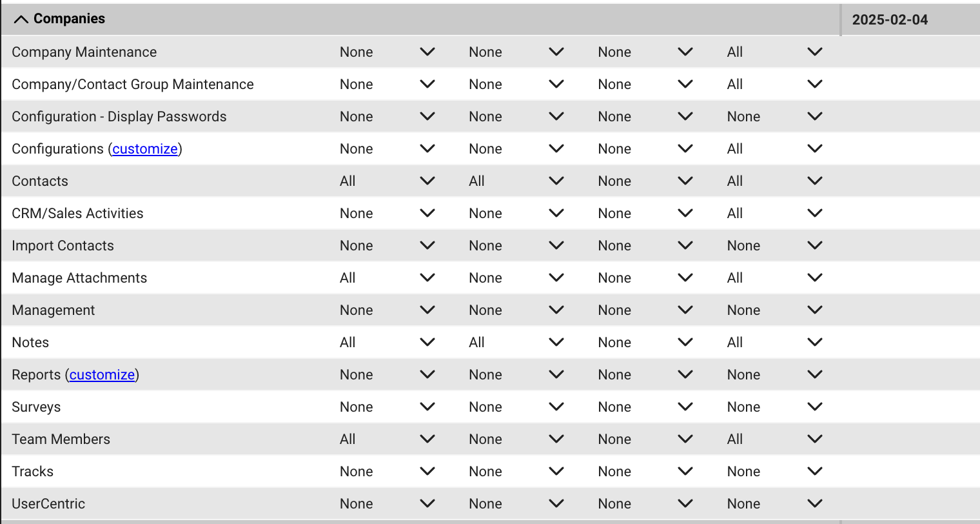Viewport: 980px width, 524px height.
Task: Open the All dropdown in Company Maintenance row
Action: tap(774, 52)
